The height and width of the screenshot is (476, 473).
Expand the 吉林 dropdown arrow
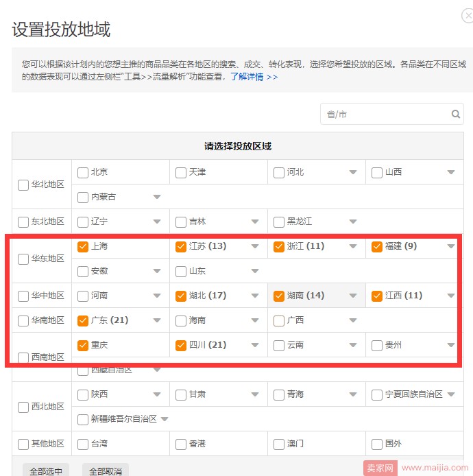(x=255, y=222)
